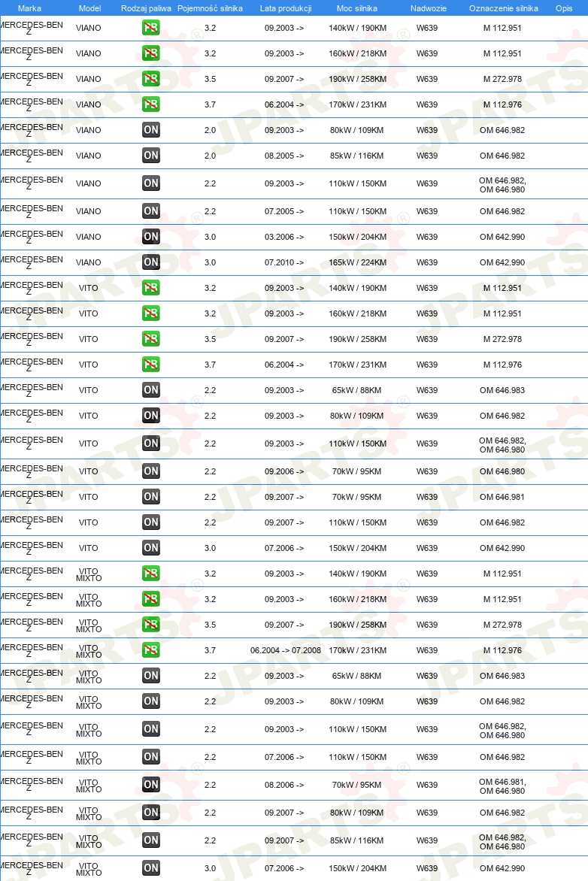Select PB fuel icon for VIANO 3.5

point(150,79)
